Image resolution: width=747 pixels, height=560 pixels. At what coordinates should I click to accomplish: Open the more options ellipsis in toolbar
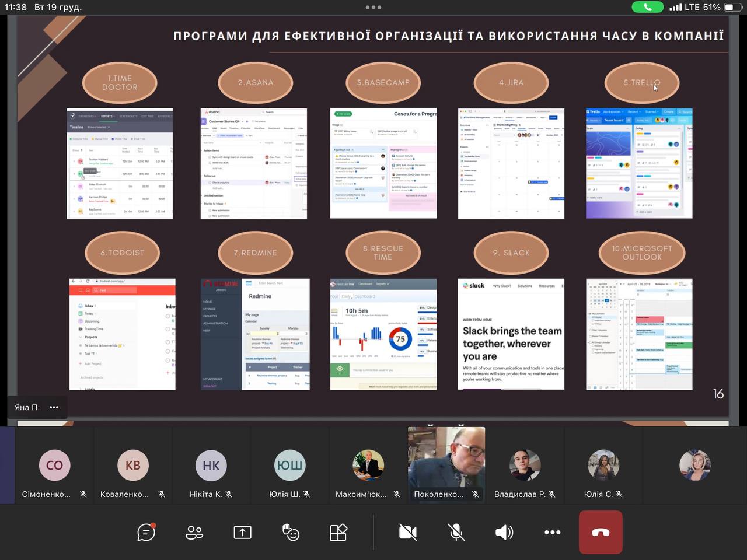click(552, 532)
